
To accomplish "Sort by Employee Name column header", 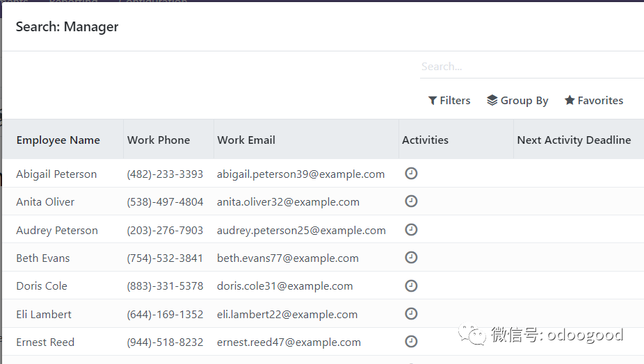I will tap(58, 140).
